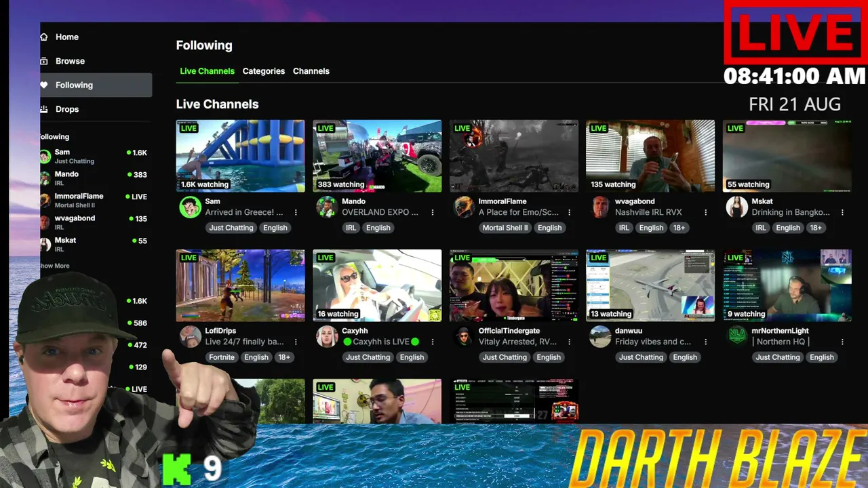Viewport: 868px width, 488px height.
Task: Open the options menu for ImmoralFlame's stream
Action: pyautogui.click(x=569, y=212)
